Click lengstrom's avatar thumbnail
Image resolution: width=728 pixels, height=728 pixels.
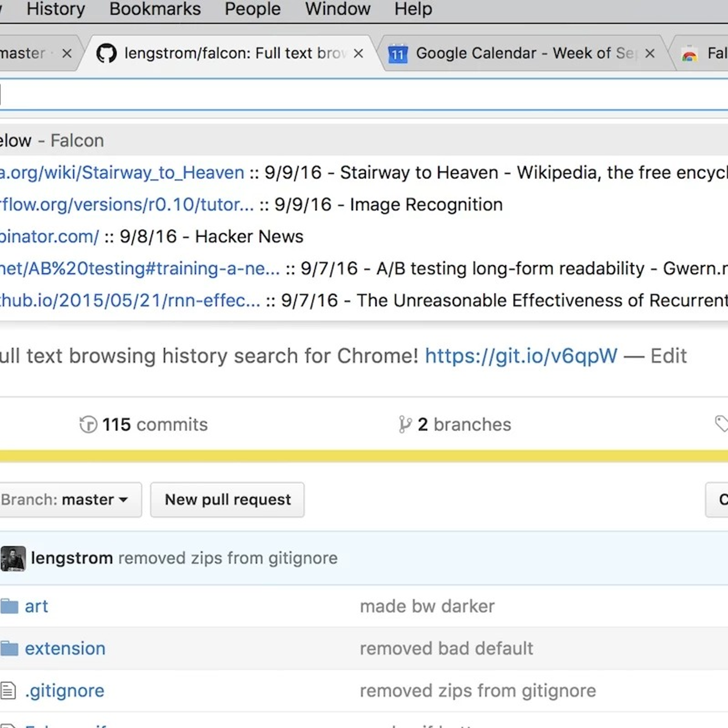(x=13, y=558)
